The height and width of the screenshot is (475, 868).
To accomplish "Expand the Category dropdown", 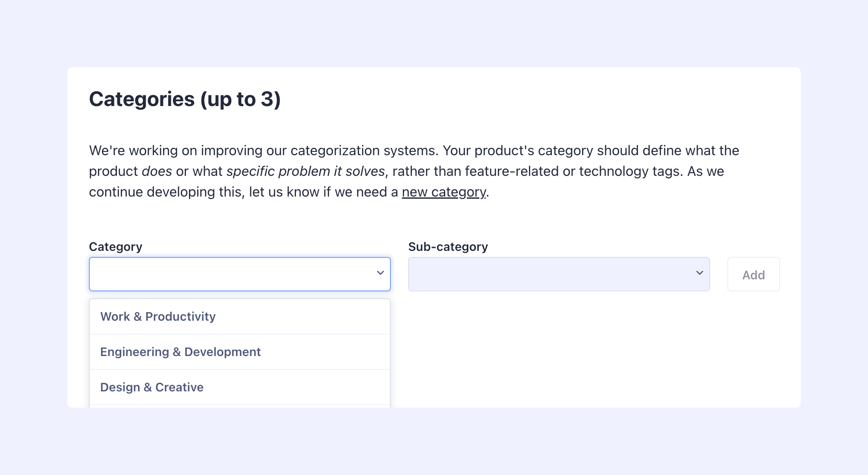I will [239, 274].
